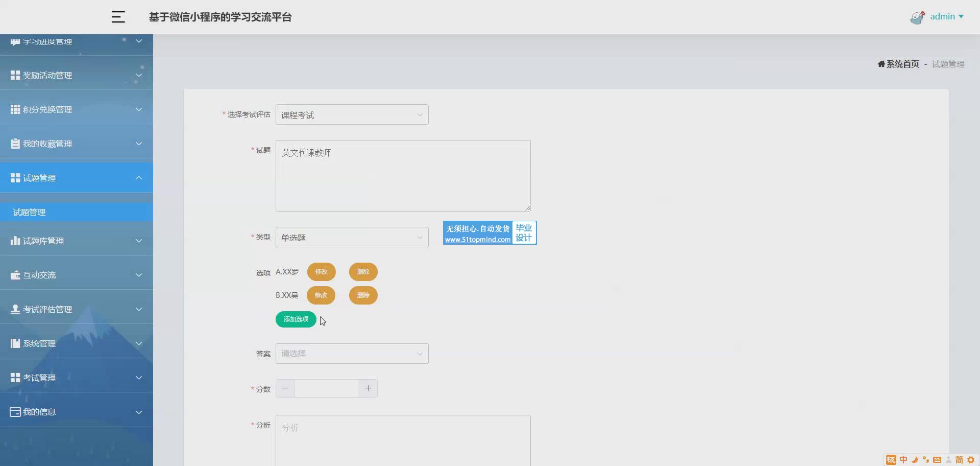Screen dimensions: 980x466
Task: Open IME settings gear icon
Action: click(971, 460)
